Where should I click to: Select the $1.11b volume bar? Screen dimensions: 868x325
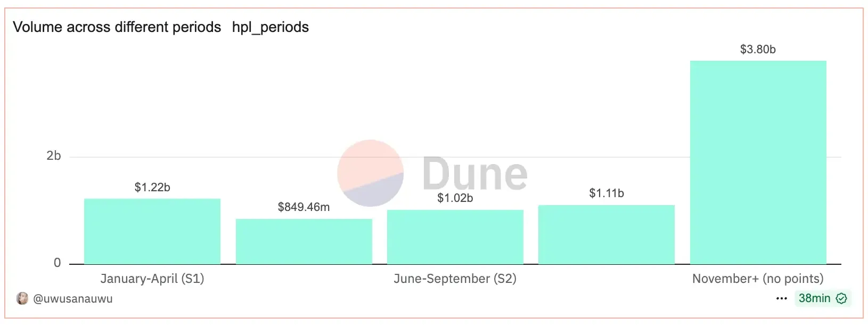coord(606,234)
